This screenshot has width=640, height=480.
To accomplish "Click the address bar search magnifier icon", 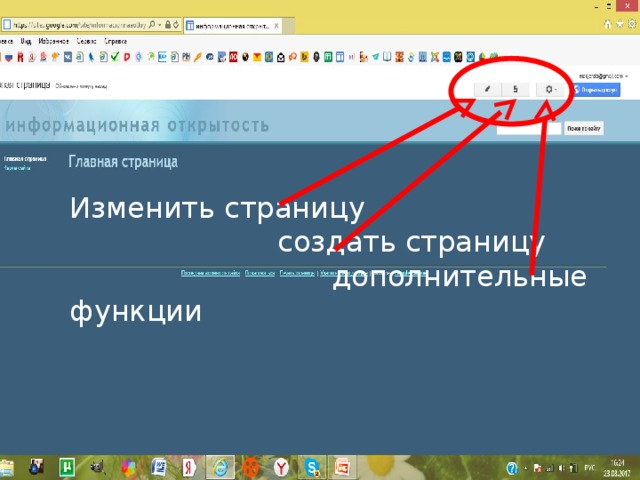I will (x=153, y=25).
